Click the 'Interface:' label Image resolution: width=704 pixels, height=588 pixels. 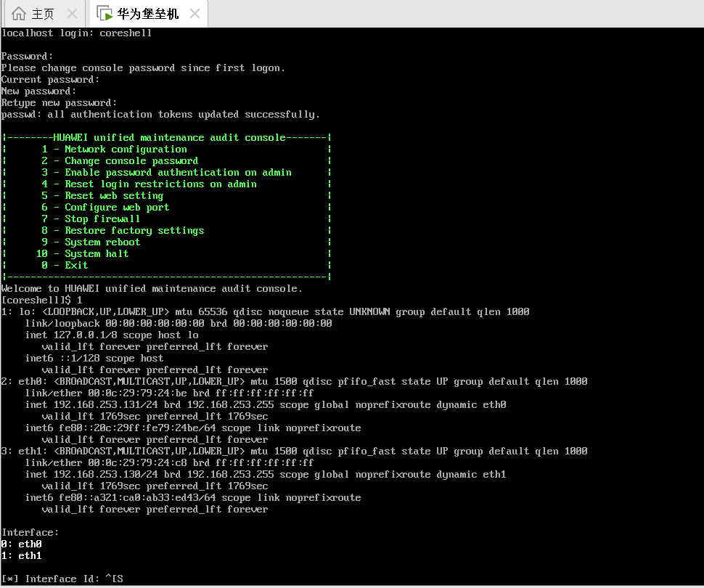coord(30,532)
